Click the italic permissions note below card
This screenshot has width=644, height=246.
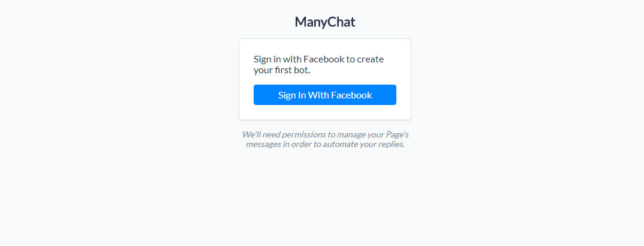tap(325, 139)
